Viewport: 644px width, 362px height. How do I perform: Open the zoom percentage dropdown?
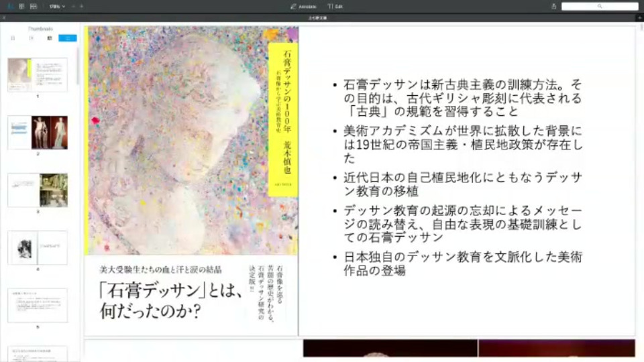tap(57, 7)
